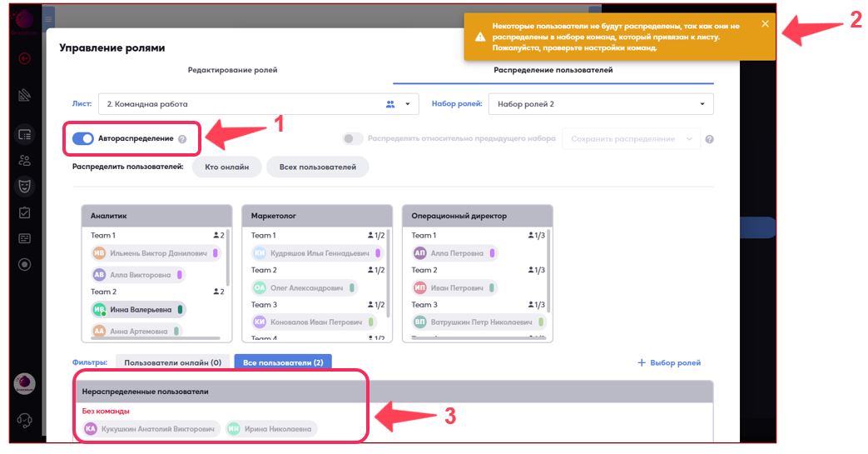Click the record circle icon in sidebar
This screenshot has width=868, height=454.
point(25,265)
